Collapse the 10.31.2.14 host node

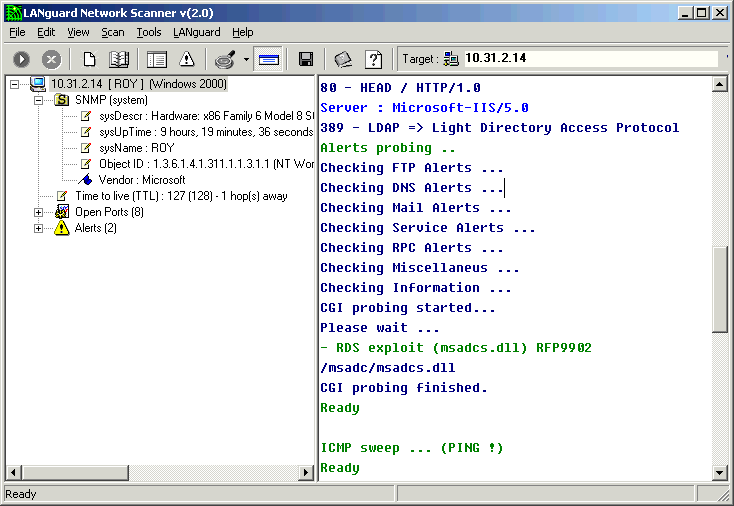(x=15, y=84)
